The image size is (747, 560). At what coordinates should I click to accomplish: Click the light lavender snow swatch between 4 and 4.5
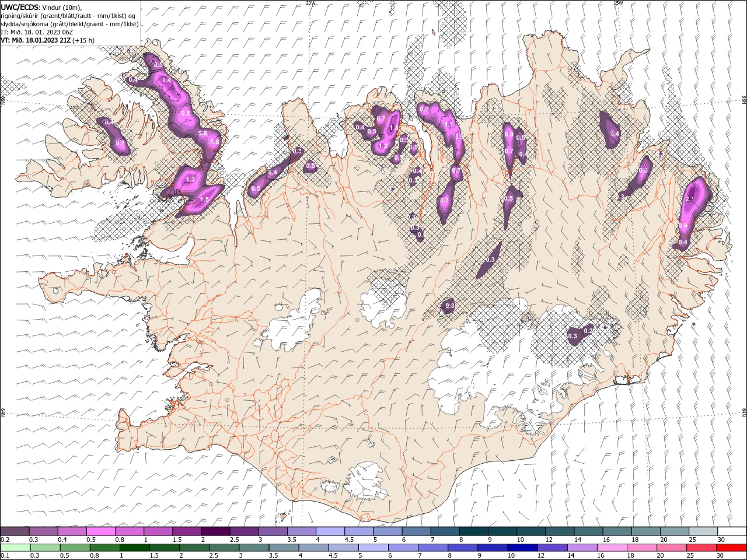330,531
